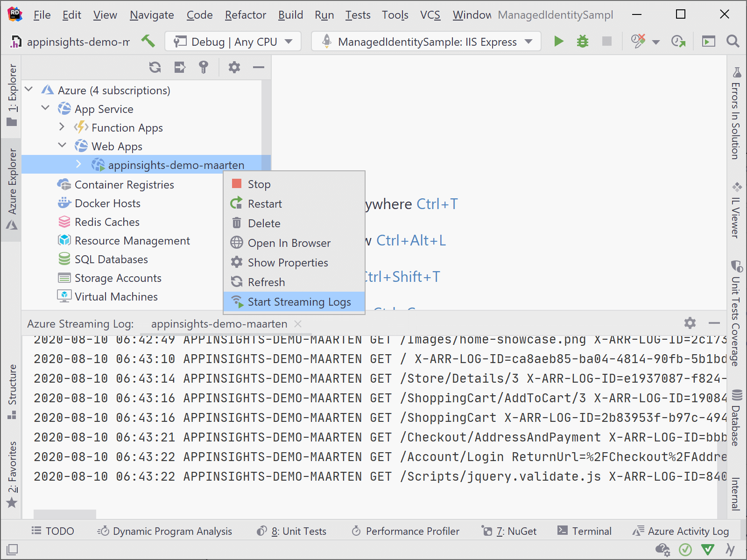Minimize the streaming log panel
The image size is (747, 560).
coord(714,323)
